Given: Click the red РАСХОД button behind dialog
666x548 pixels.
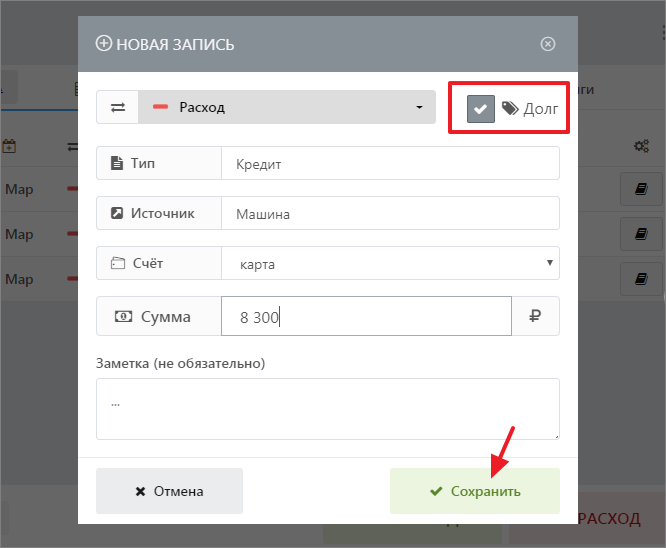Looking at the screenshot, I should pyautogui.click(x=612, y=518).
